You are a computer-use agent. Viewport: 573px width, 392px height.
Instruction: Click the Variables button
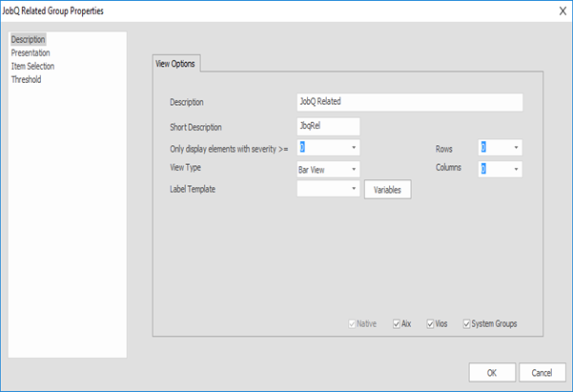pyautogui.click(x=388, y=190)
